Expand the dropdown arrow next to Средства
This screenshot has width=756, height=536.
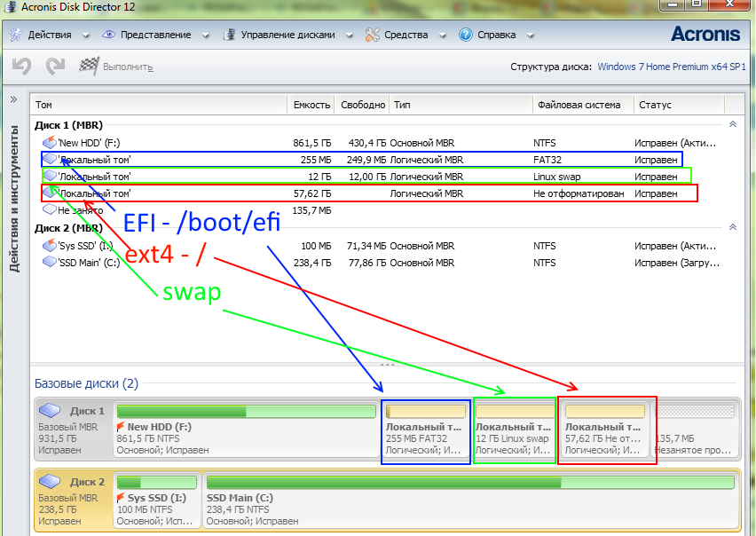[442, 35]
